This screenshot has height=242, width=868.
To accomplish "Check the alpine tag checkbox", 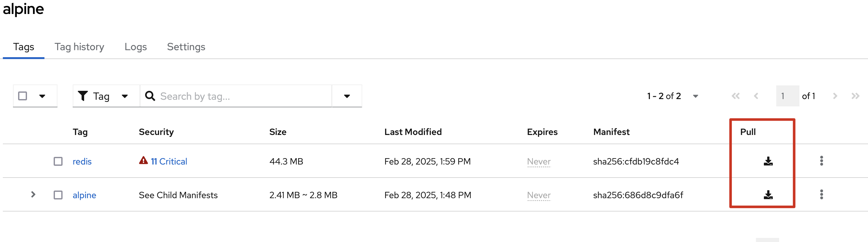I will tap(58, 195).
